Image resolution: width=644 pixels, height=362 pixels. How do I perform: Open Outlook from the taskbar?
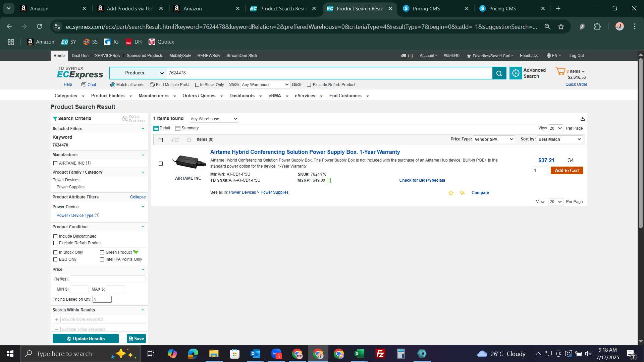point(255,354)
